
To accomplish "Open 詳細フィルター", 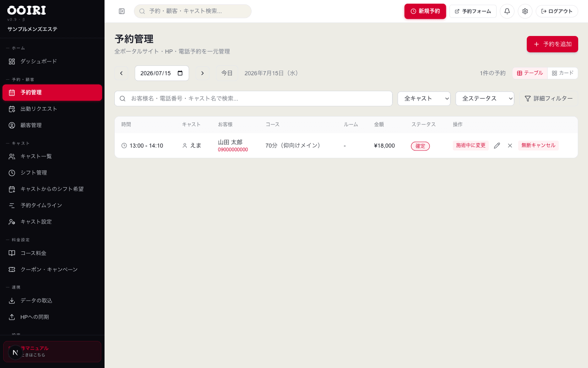I will point(549,99).
